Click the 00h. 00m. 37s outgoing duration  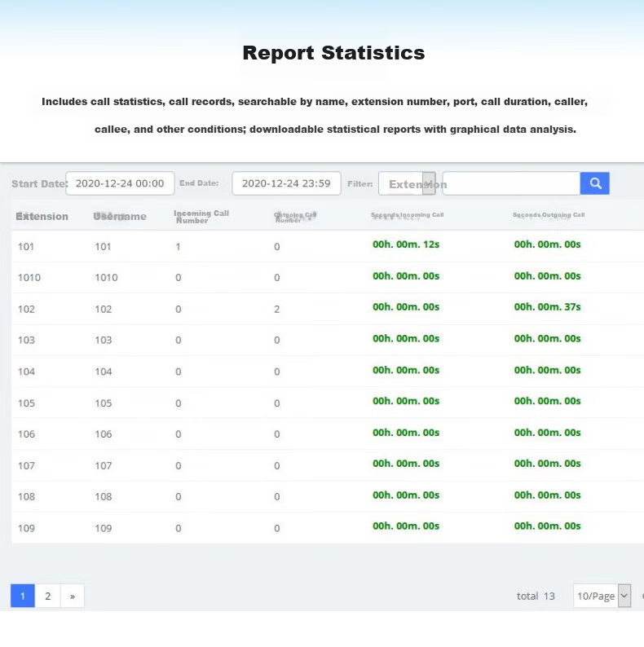tap(548, 307)
